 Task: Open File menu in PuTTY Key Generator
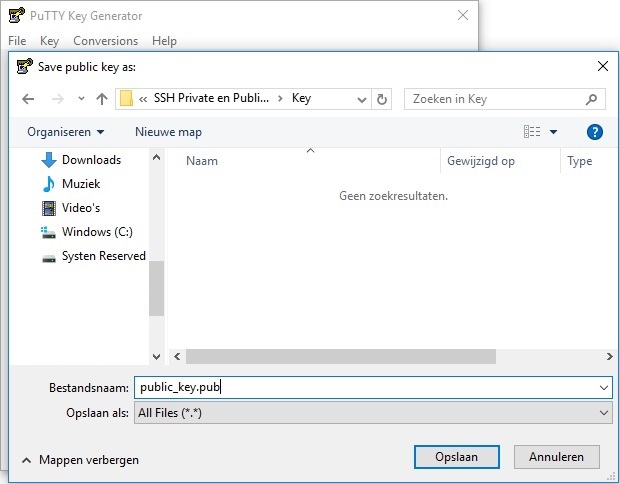[x=17, y=41]
